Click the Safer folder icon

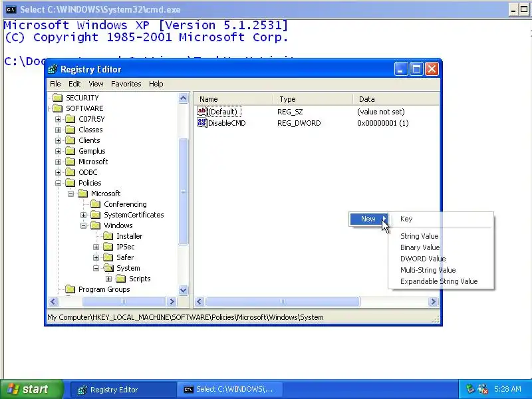pyautogui.click(x=108, y=257)
